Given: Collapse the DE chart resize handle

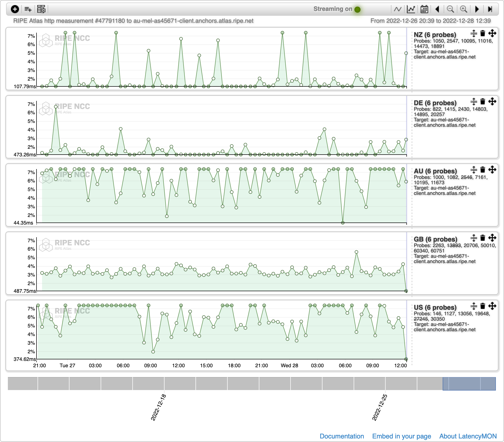Looking at the screenshot, I should pyautogui.click(x=473, y=101).
